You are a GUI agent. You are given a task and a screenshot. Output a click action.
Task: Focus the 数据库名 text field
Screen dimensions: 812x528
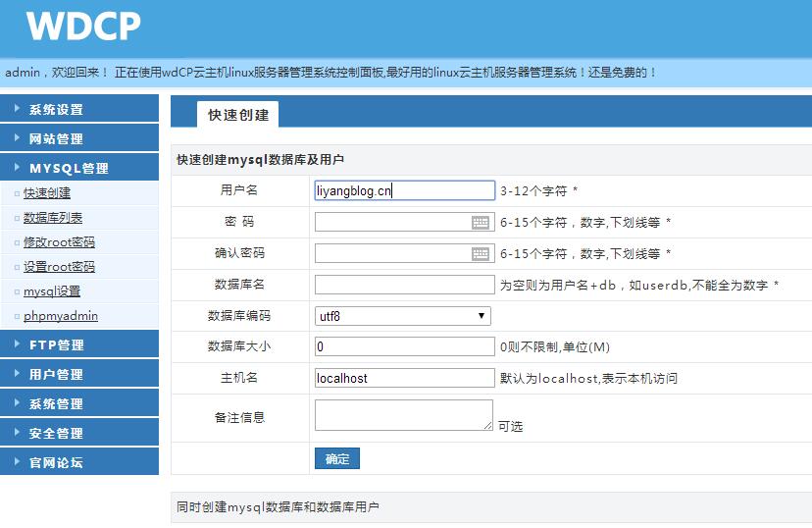tap(404, 285)
